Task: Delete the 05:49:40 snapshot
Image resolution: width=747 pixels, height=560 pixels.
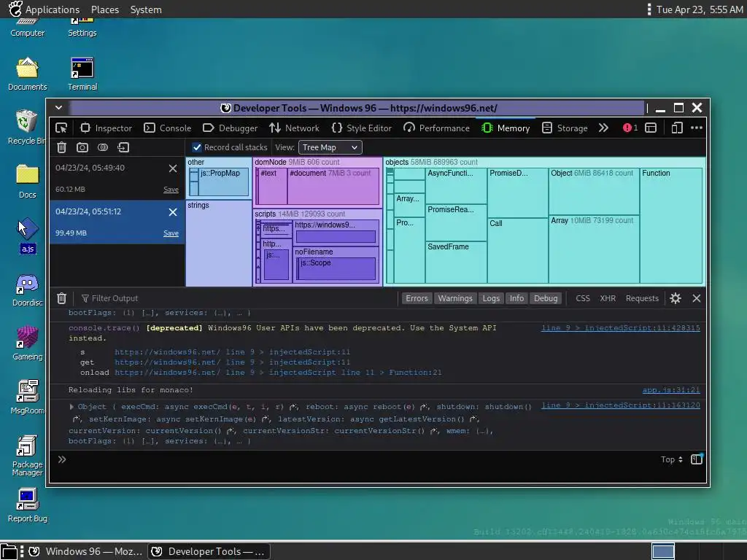Action: point(173,168)
